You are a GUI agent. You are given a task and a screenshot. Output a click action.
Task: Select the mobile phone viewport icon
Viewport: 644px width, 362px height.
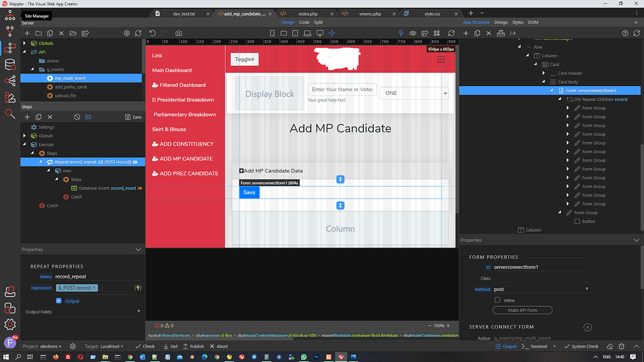[x=272, y=33]
